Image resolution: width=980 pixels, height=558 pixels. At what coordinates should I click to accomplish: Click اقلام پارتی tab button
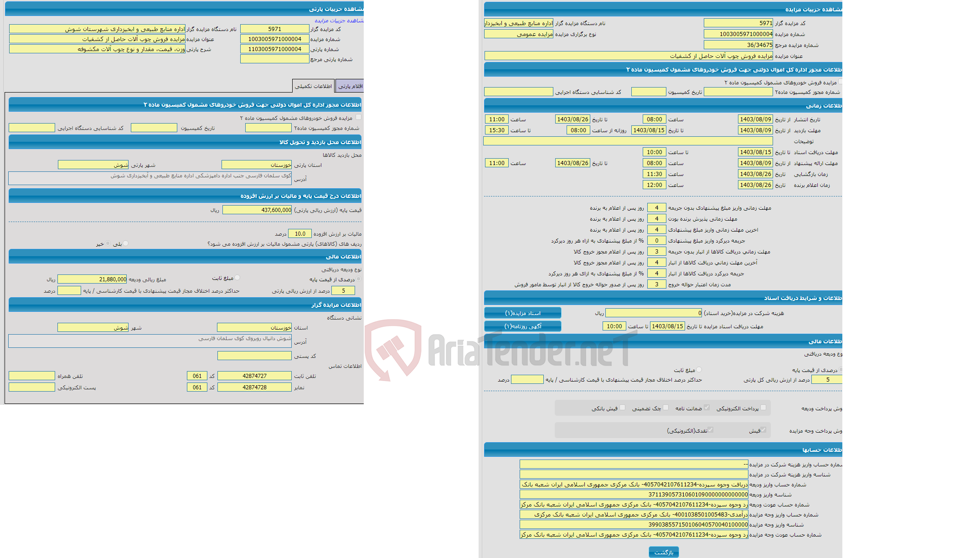pos(353,86)
